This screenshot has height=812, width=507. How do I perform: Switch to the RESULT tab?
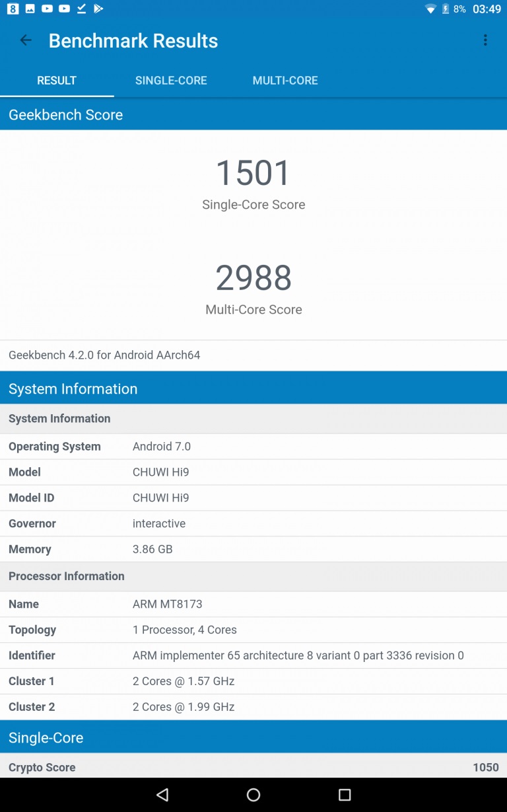click(x=57, y=81)
